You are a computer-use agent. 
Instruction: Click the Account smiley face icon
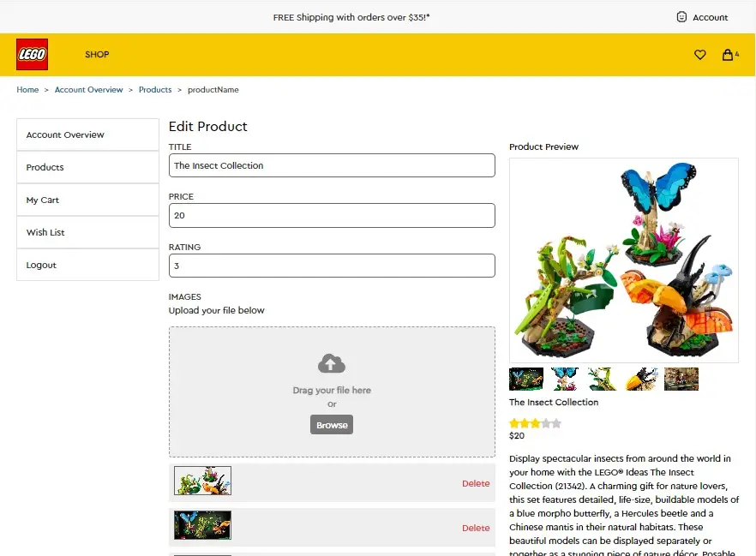click(681, 17)
